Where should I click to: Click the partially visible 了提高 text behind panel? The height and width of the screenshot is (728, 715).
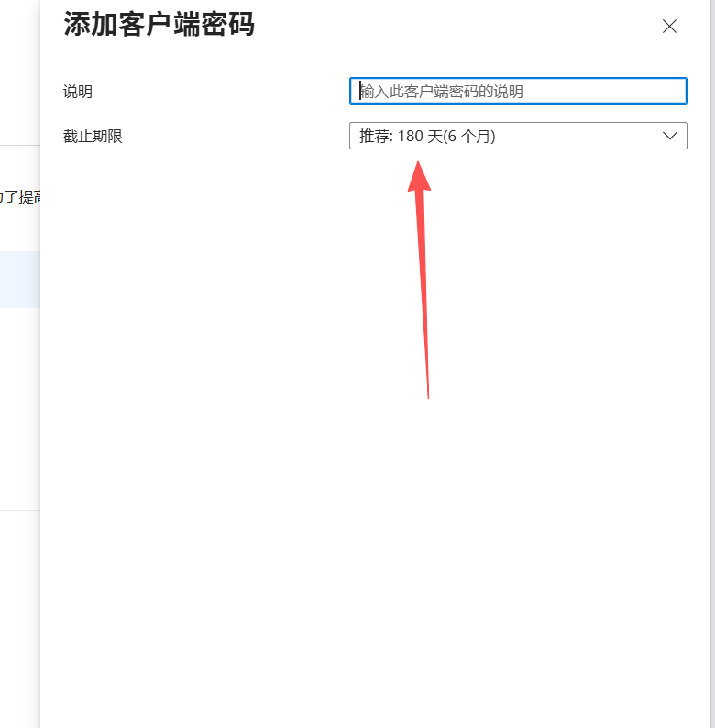pyautogui.click(x=19, y=196)
